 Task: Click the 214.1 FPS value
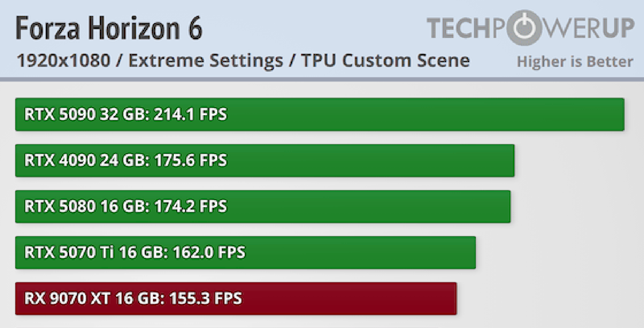[191, 114]
